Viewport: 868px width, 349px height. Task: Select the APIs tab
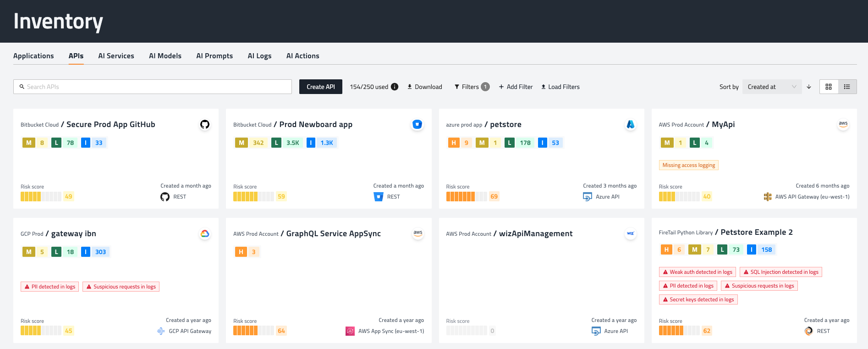coord(76,56)
